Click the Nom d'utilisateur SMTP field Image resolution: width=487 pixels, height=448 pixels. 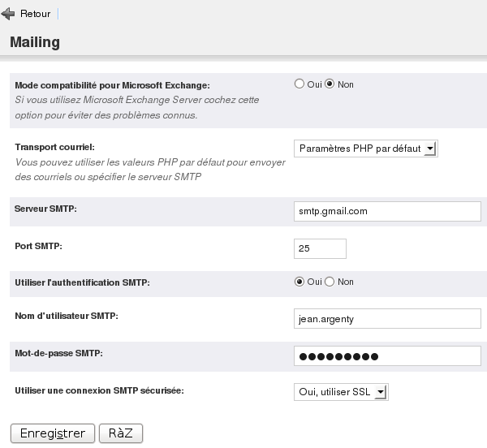point(387,318)
